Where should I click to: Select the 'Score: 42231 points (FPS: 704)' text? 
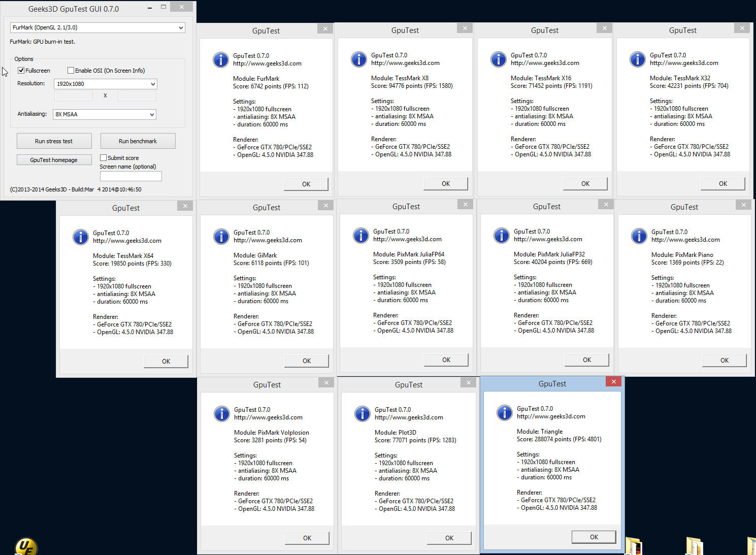point(689,86)
